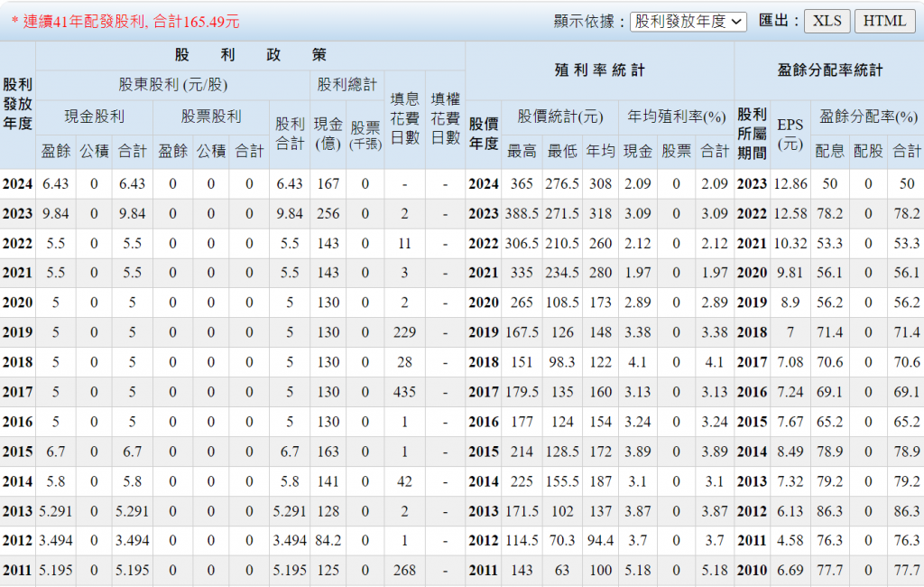Open the 股利發放年度 display basis dropdown
The width and height of the screenshot is (924, 587).
[x=688, y=21]
